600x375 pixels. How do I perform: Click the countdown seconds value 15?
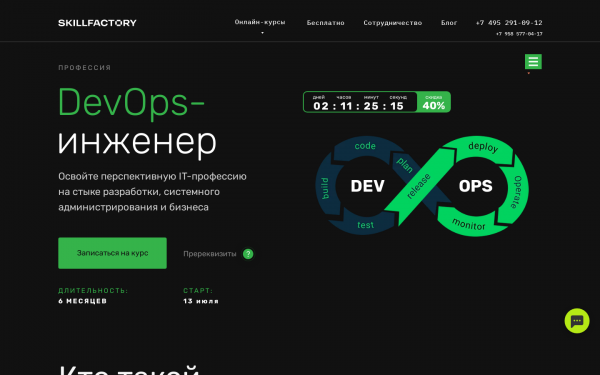tap(397, 106)
